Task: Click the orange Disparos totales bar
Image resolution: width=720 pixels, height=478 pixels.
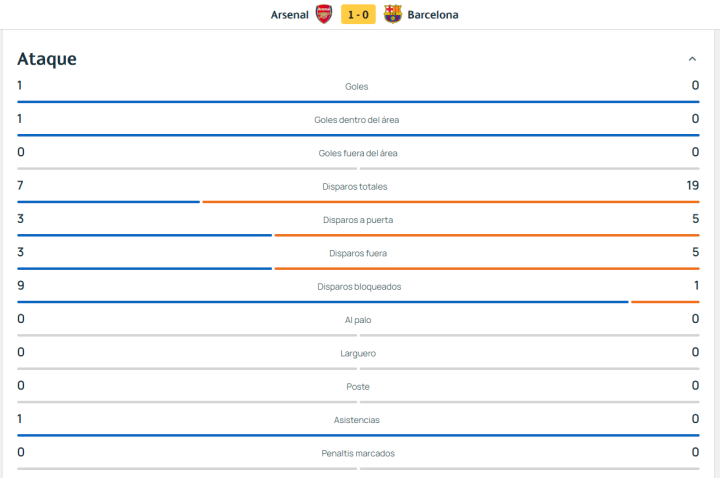Action: pos(451,202)
